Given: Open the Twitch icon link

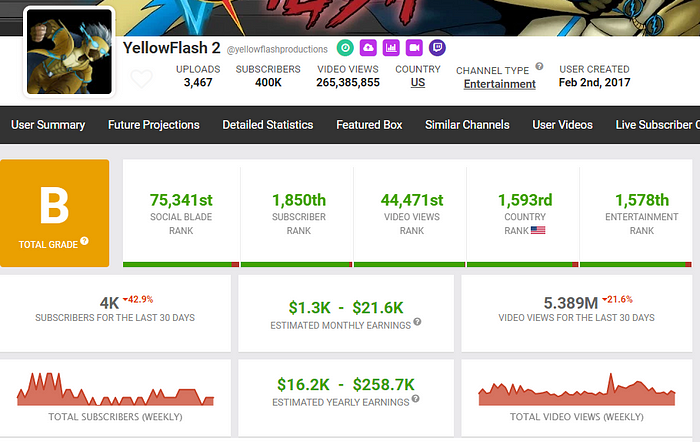Looking at the screenshot, I should click(x=437, y=47).
